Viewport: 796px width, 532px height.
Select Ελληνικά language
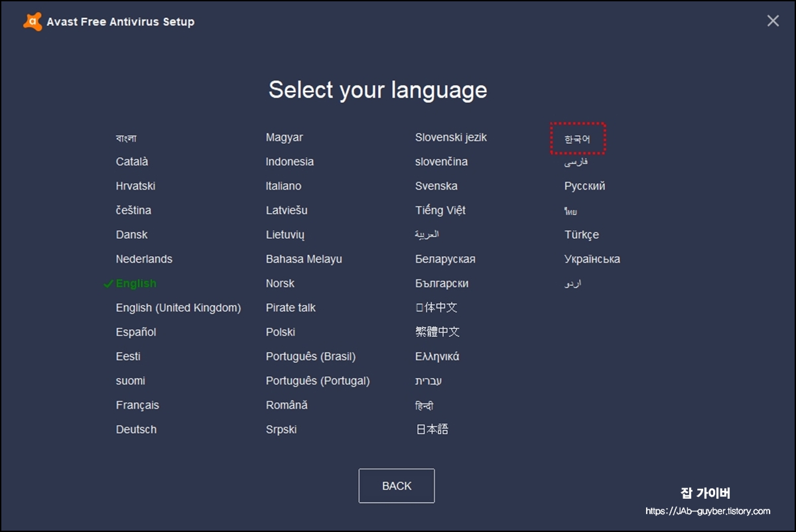(437, 357)
